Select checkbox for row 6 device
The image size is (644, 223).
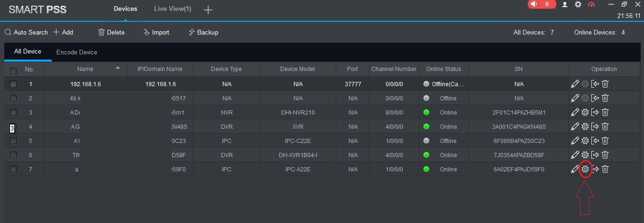coord(13,155)
